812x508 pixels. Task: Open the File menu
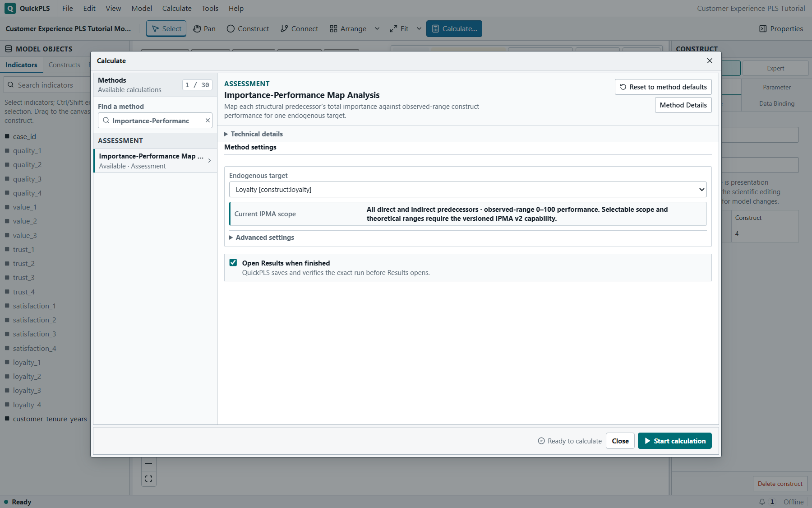coord(68,8)
